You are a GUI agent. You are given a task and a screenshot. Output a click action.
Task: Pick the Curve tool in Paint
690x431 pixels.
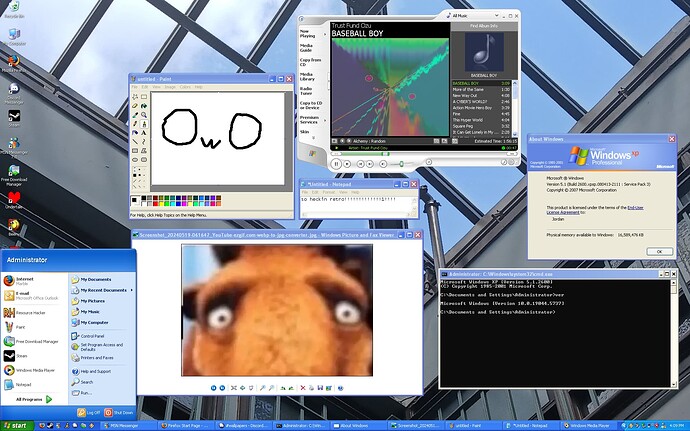tap(144, 141)
